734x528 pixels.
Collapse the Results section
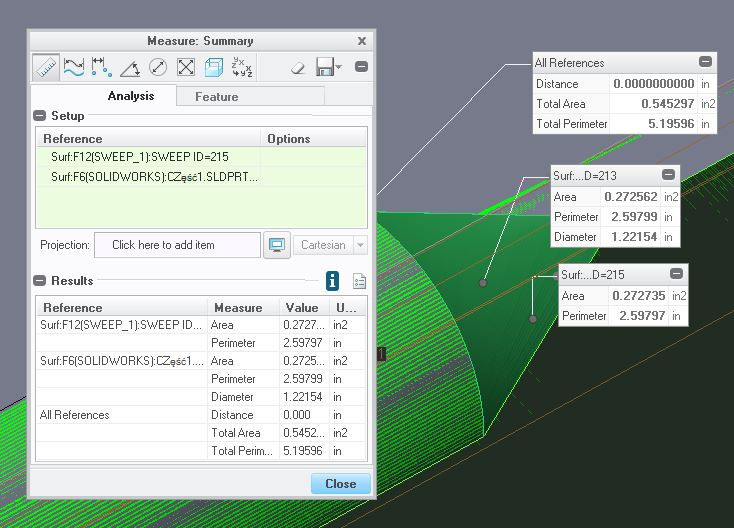click(x=40, y=281)
